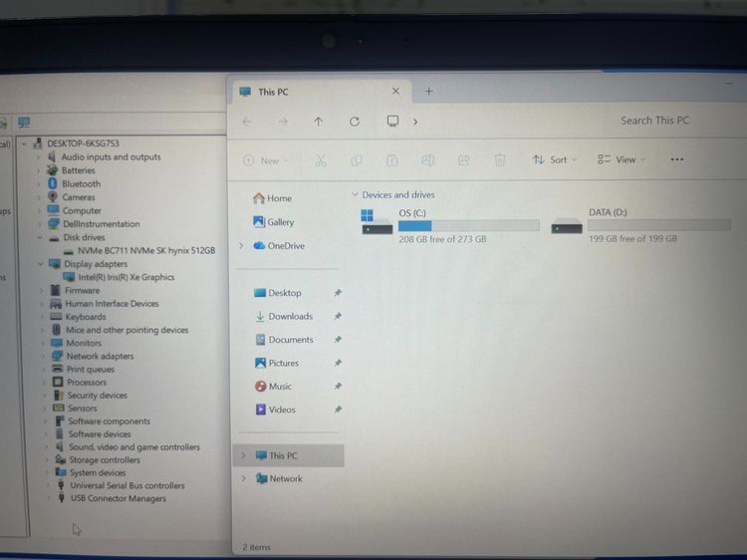Click the Cut scissors icon
Screen dimensions: 747x560
(321, 160)
